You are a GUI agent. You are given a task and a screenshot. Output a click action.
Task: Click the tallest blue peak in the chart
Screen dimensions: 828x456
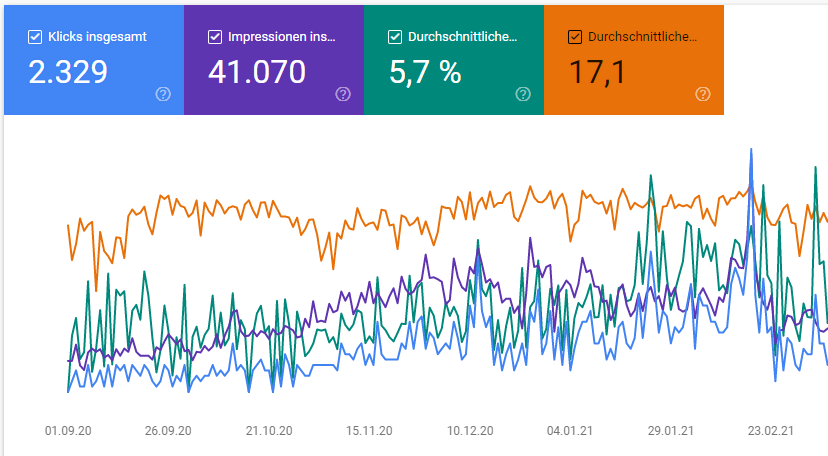pyautogui.click(x=750, y=151)
